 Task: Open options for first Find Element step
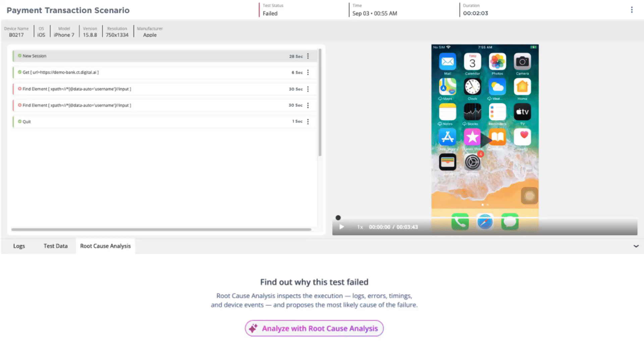(x=308, y=89)
